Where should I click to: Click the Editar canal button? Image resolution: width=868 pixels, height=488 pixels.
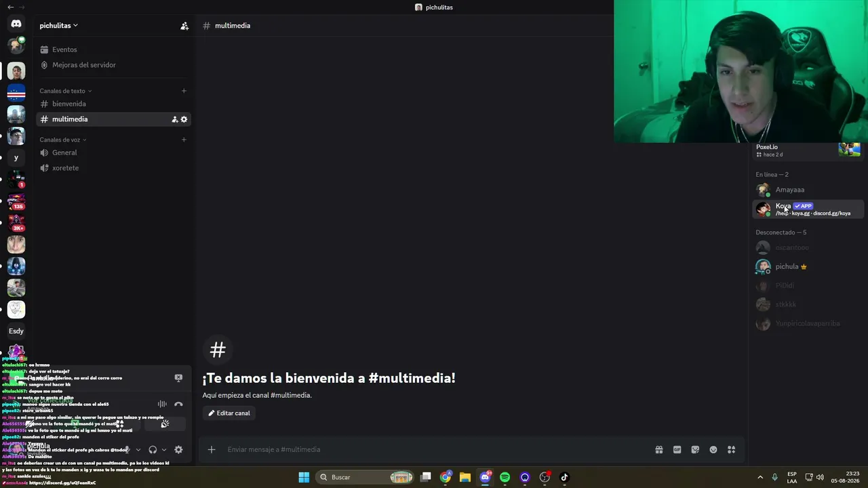click(x=229, y=413)
